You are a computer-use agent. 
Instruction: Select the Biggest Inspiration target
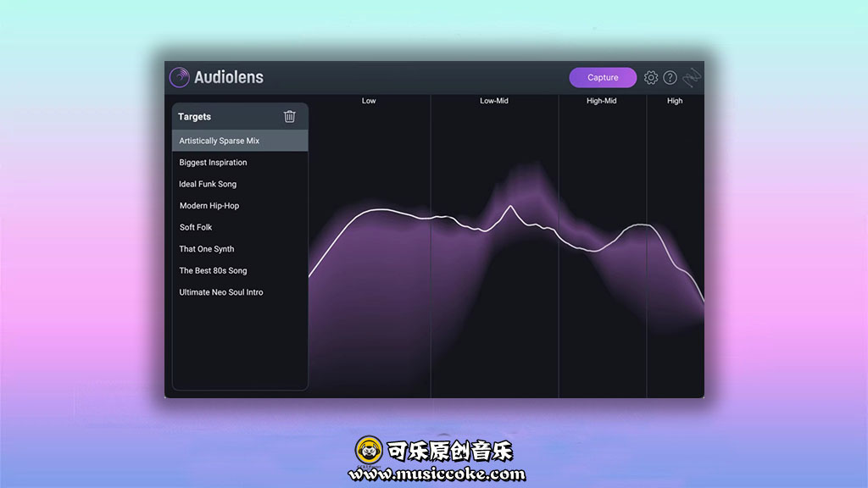[x=240, y=162]
